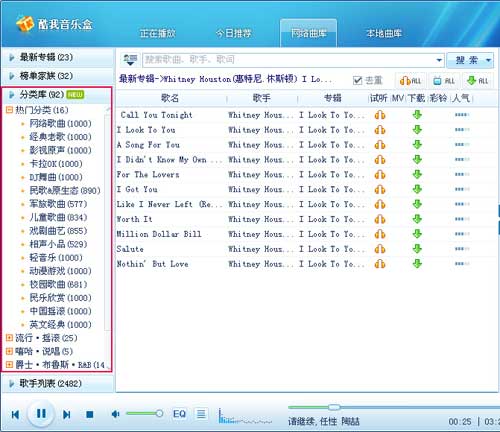500x432 pixels.
Task: Select the 经典老歌 (1000) category
Action: 60,137
